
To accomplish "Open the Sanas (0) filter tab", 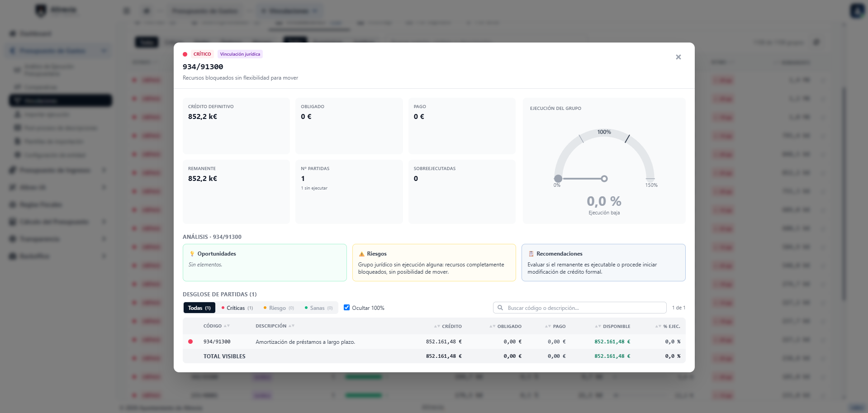I will point(319,308).
